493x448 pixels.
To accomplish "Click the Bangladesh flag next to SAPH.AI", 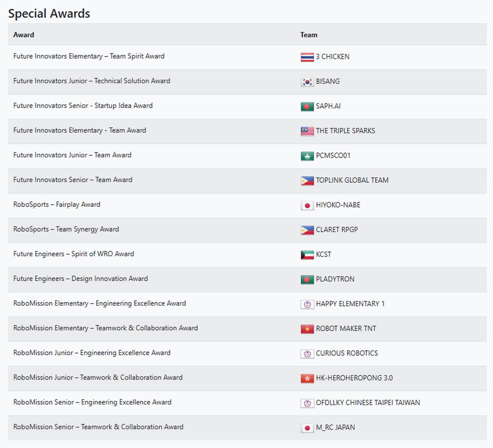I will 307,107.
